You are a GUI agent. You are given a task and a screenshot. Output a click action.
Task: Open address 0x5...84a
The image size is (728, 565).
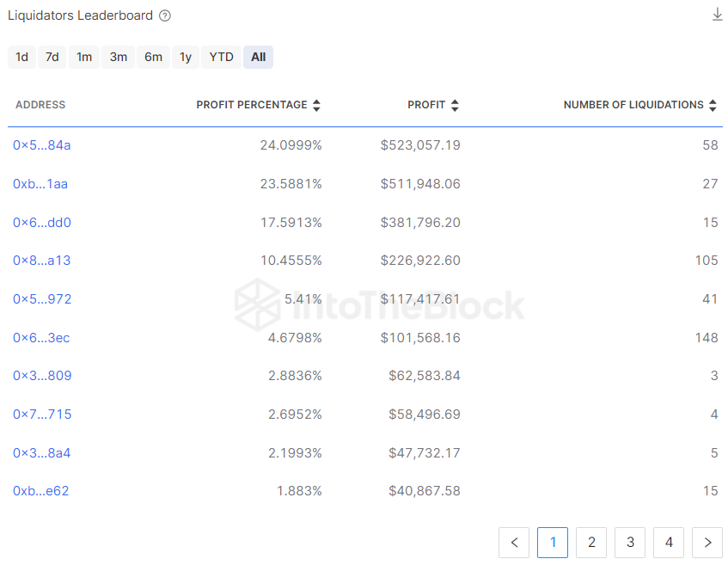(41, 145)
